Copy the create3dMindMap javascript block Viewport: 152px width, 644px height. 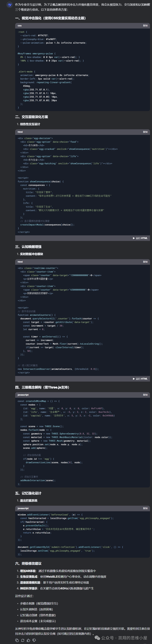[145, 395]
